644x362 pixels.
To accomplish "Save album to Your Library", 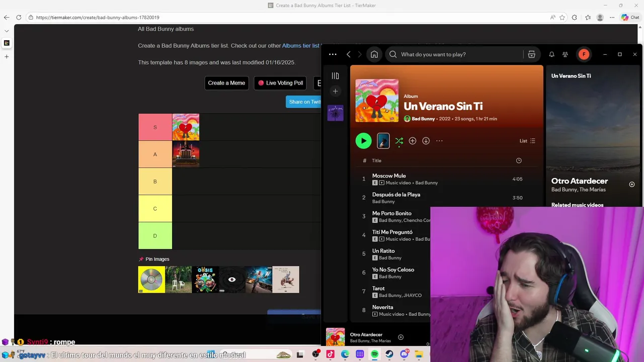I will coord(413,141).
